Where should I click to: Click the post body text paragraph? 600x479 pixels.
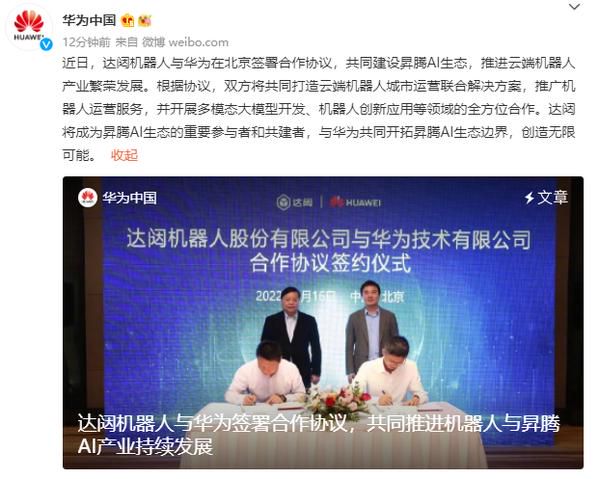tap(318, 109)
